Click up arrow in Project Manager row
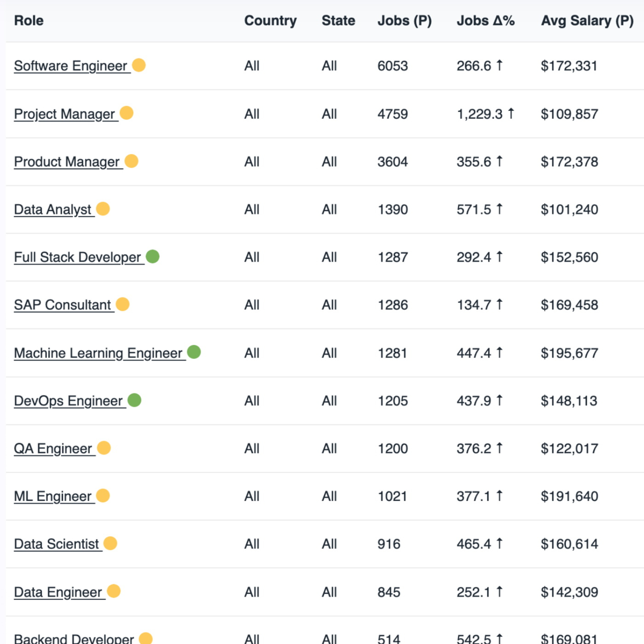 511,113
